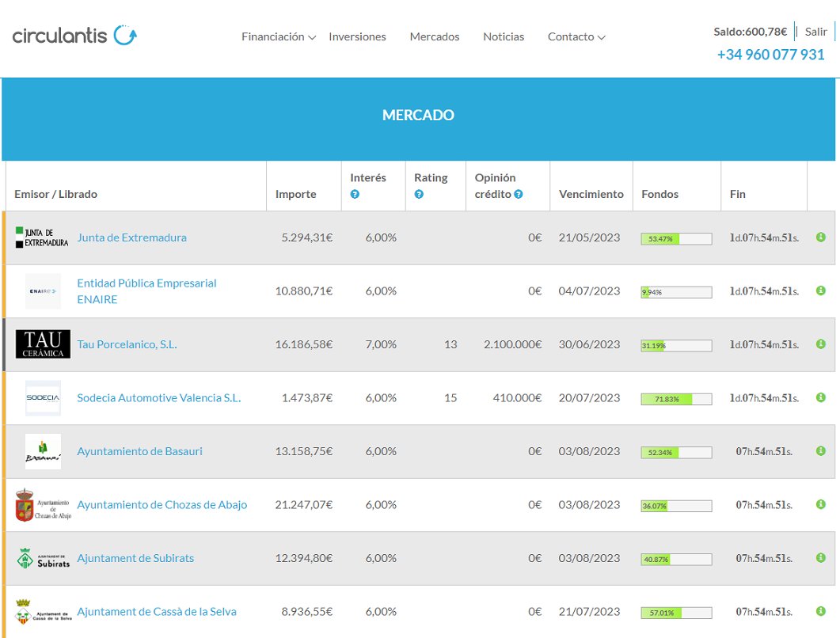The width and height of the screenshot is (840, 638).
Task: Click the TAU Cerámica company logo
Action: [x=43, y=344]
